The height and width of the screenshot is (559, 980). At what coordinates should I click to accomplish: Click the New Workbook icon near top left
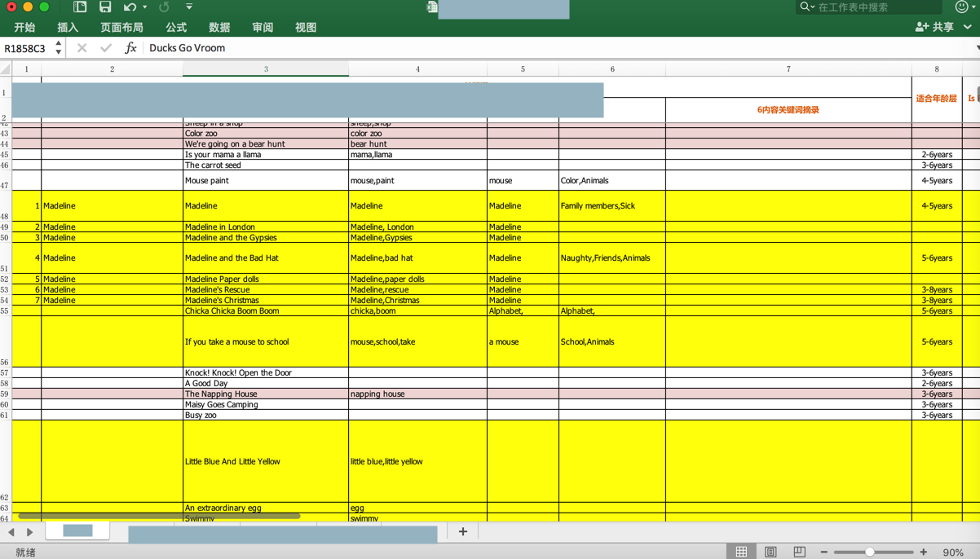click(x=79, y=7)
